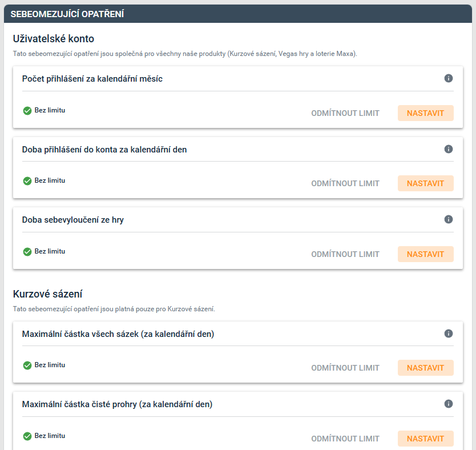Viewport: 476px width, 450px height.
Task: Click Odmítnout limit for Počet přihlášení
Action: 345,113
